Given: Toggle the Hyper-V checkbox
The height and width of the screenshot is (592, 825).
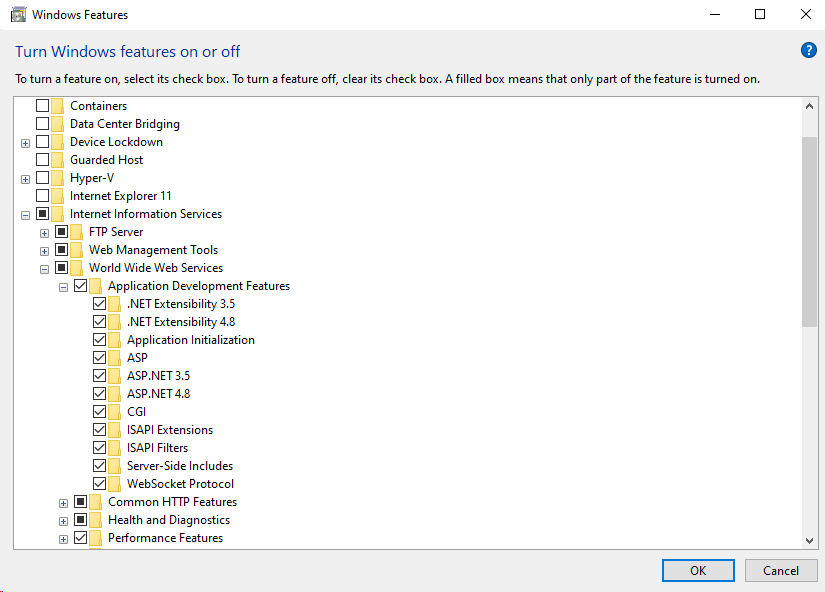Looking at the screenshot, I should [43, 178].
